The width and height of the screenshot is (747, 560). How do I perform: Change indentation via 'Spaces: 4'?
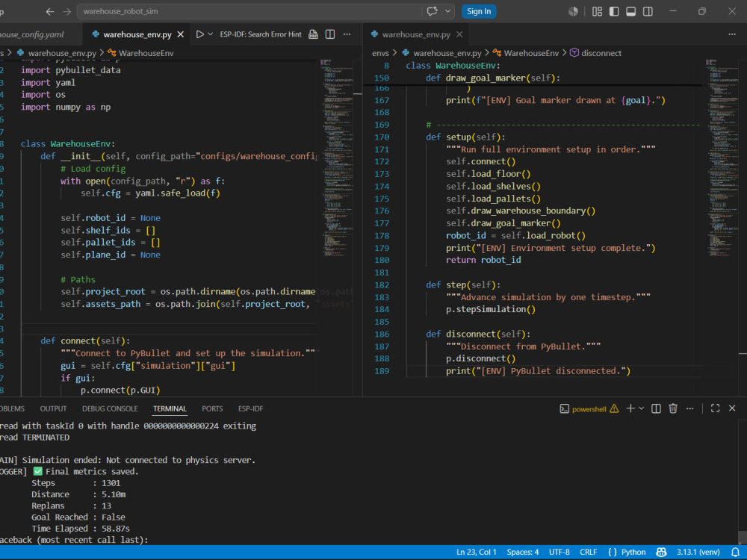coord(523,553)
